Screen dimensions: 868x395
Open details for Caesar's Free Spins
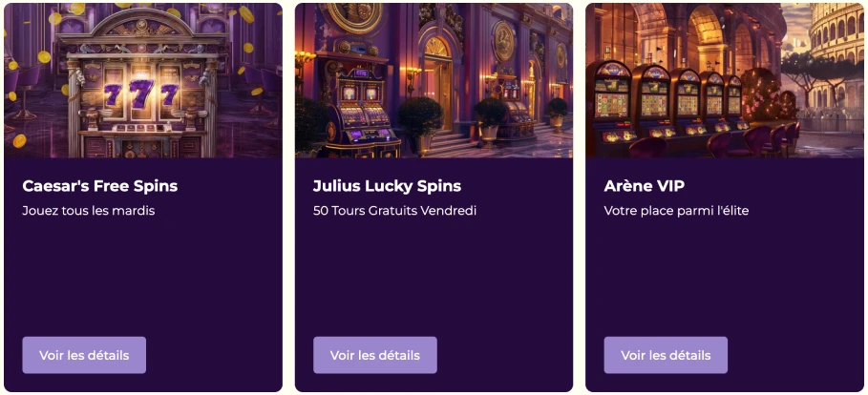(x=84, y=355)
